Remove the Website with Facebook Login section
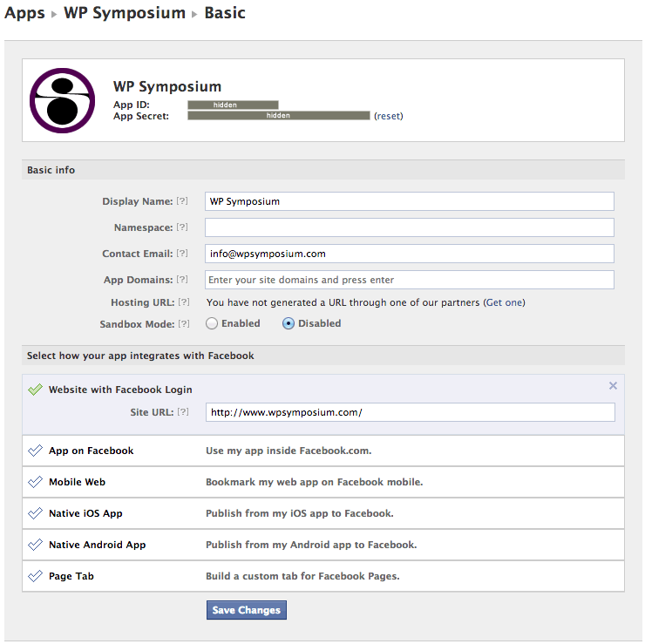Image resolution: width=645 pixels, height=644 pixels. pos(613,386)
